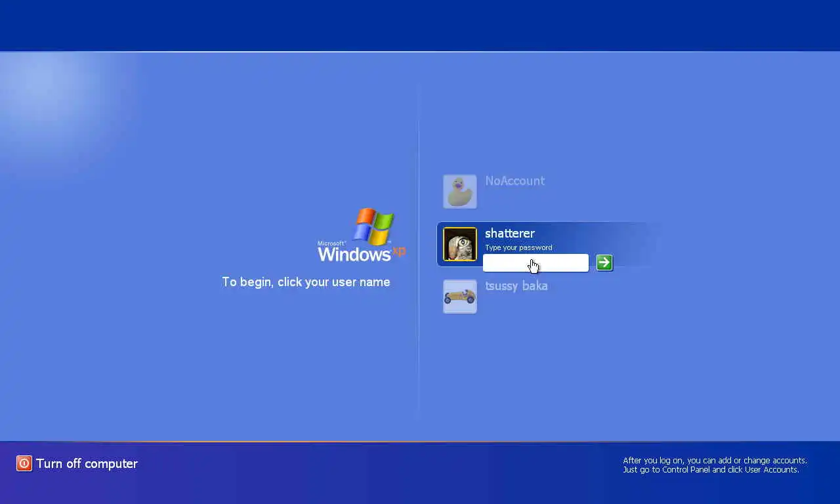Click the Turn off computer label
The width and height of the screenshot is (840, 504).
coord(87,463)
